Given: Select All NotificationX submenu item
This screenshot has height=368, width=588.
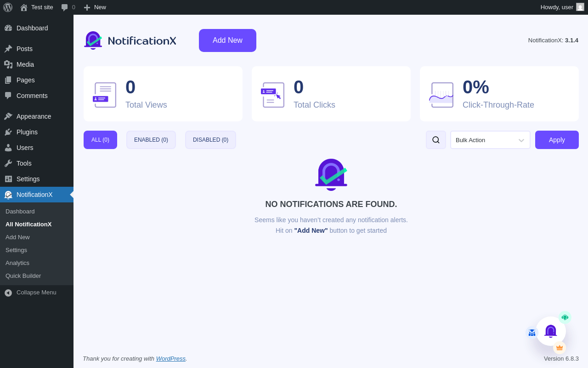Looking at the screenshot, I should (x=37, y=224).
